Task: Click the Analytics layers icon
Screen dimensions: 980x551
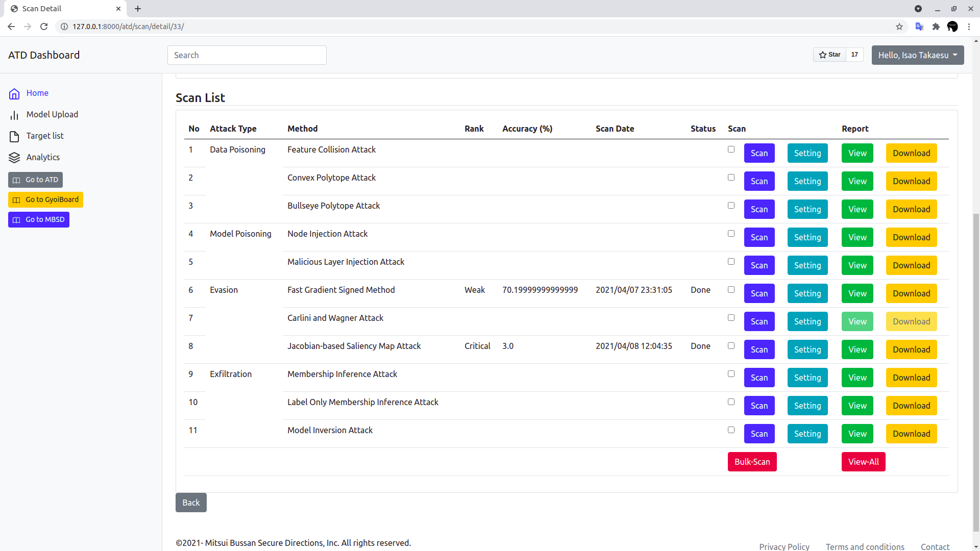Action: [14, 158]
